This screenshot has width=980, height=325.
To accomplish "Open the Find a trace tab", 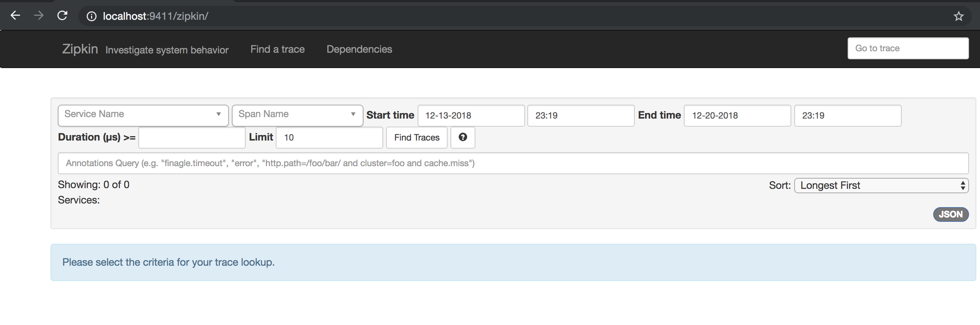I will click(277, 49).
